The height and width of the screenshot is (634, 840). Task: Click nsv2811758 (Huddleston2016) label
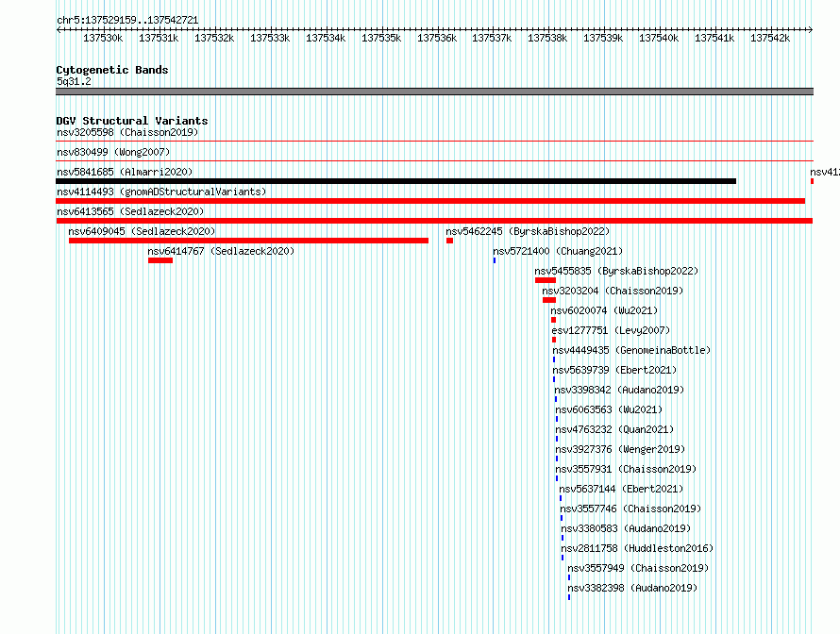pyautogui.click(x=637, y=548)
